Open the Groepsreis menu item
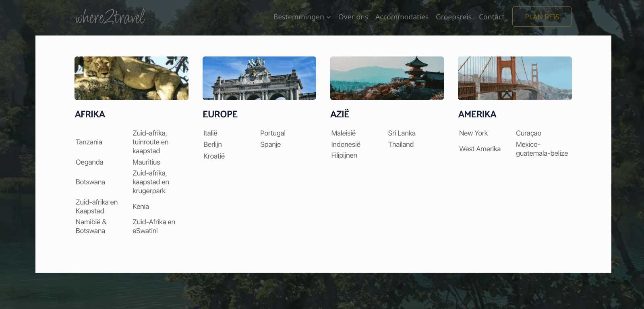Viewport: 644px width, 309px height. coord(453,17)
